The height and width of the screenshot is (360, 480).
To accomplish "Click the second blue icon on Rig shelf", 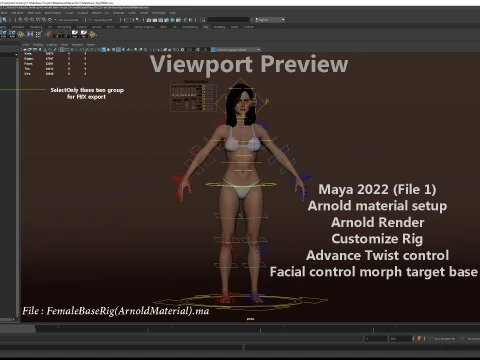I will (12, 34).
